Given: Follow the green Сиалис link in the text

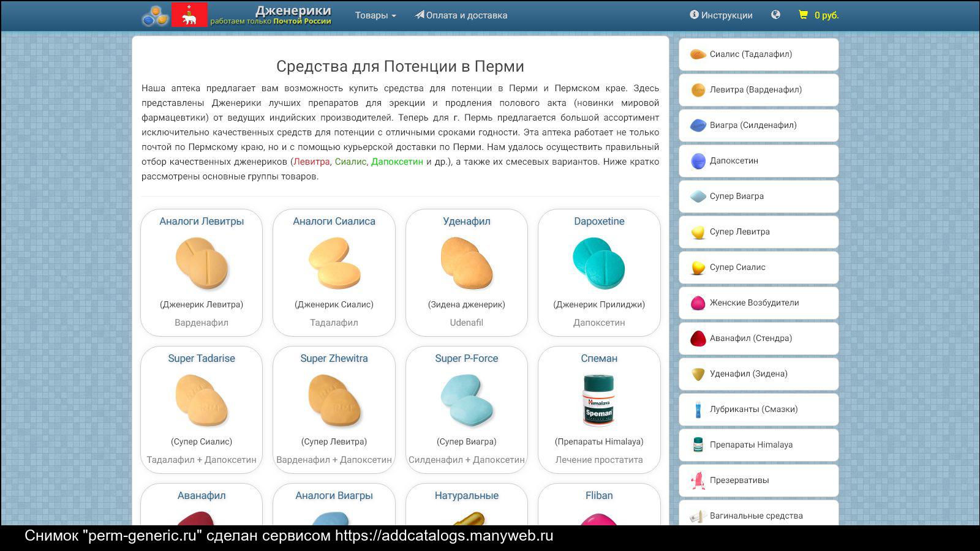Looking at the screenshot, I should pos(350,162).
